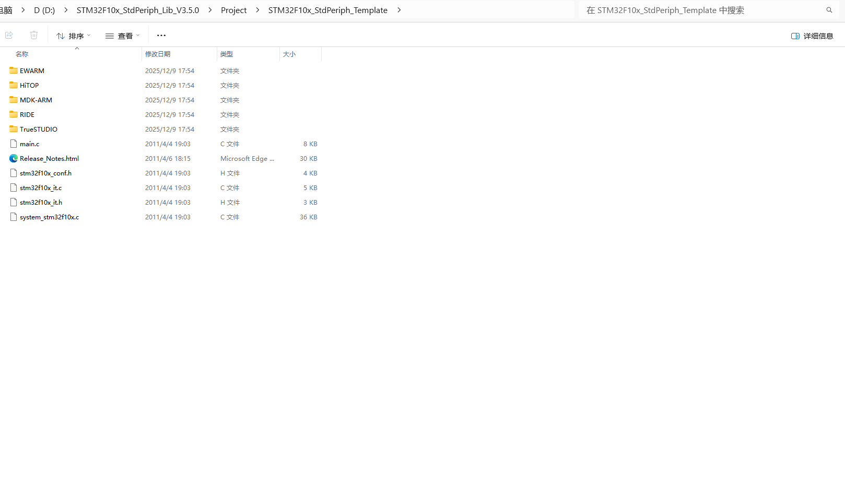Viewport: 845px width, 504px height.
Task: Click the stm32f10x_it.c file name
Action: click(41, 187)
